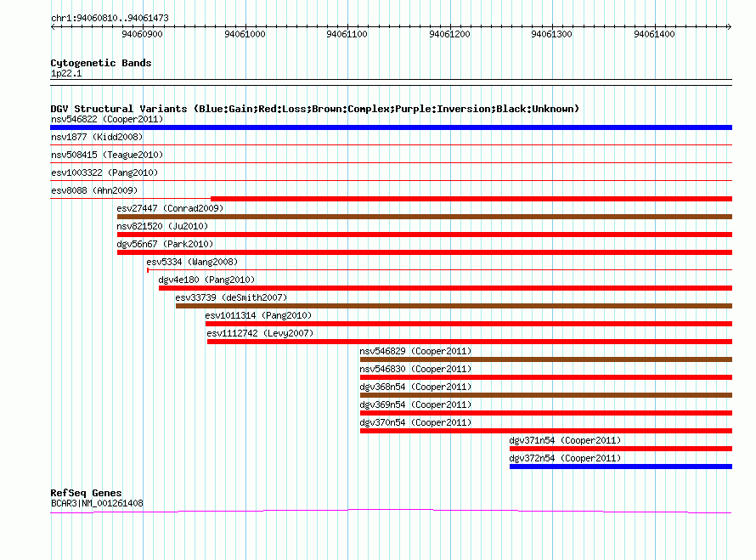Select variant nsv508415 (Teague2010)
The width and height of the screenshot is (756, 560).
107,155
